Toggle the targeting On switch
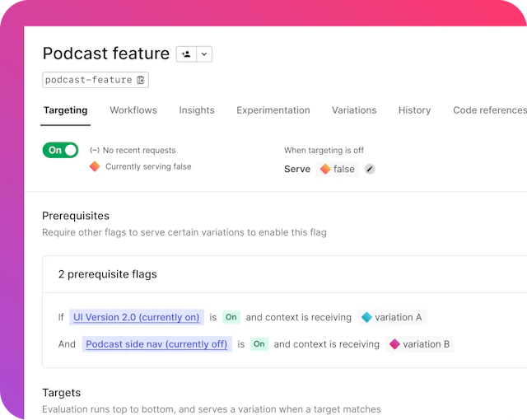 [60, 150]
